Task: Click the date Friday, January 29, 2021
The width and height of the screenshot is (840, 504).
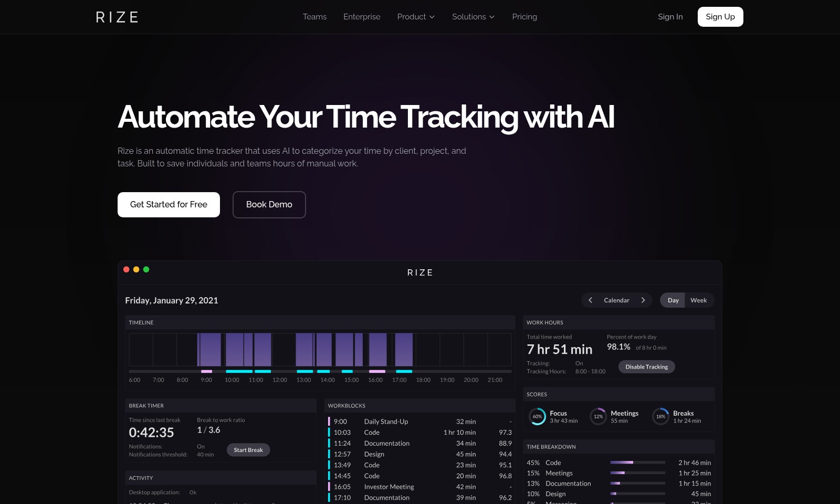Action: (x=172, y=300)
